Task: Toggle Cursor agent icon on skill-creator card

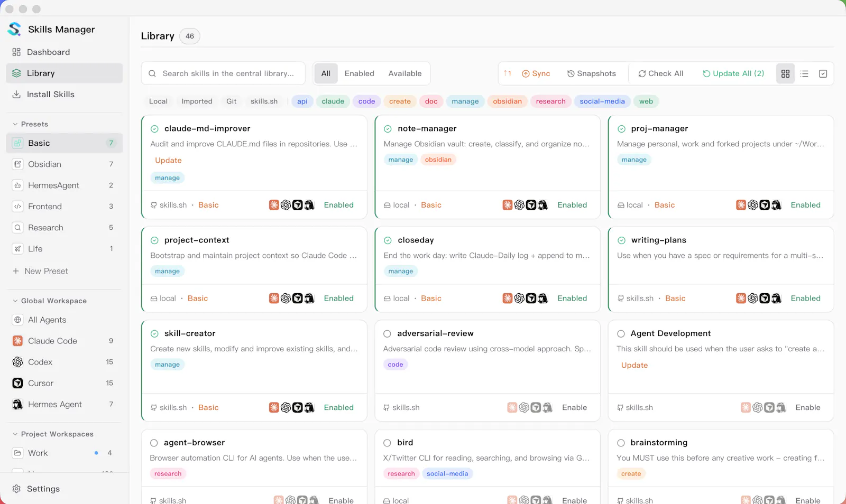Action: (x=298, y=407)
